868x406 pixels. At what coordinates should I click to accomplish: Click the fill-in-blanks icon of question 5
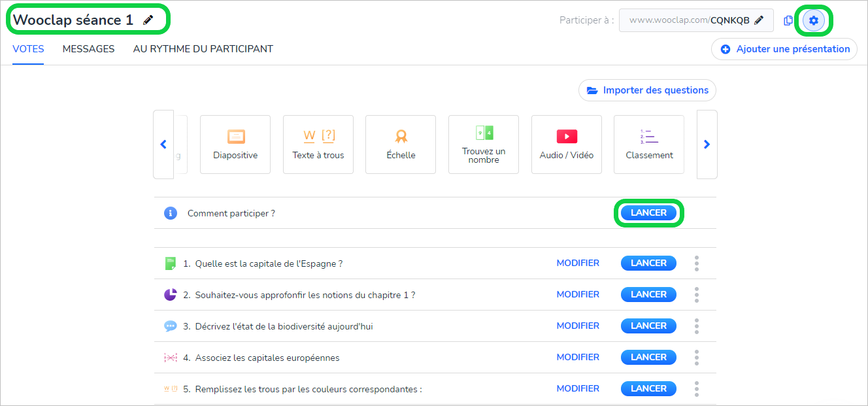point(171,389)
